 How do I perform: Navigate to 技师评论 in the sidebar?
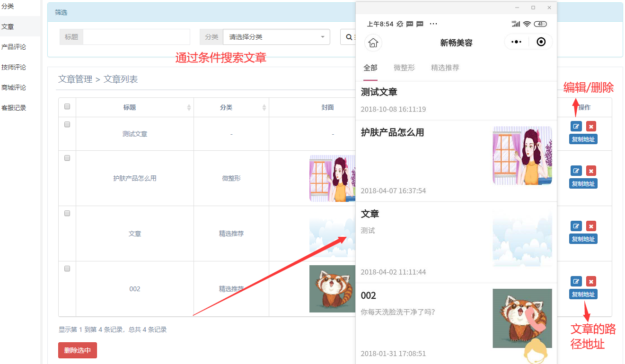tap(14, 67)
